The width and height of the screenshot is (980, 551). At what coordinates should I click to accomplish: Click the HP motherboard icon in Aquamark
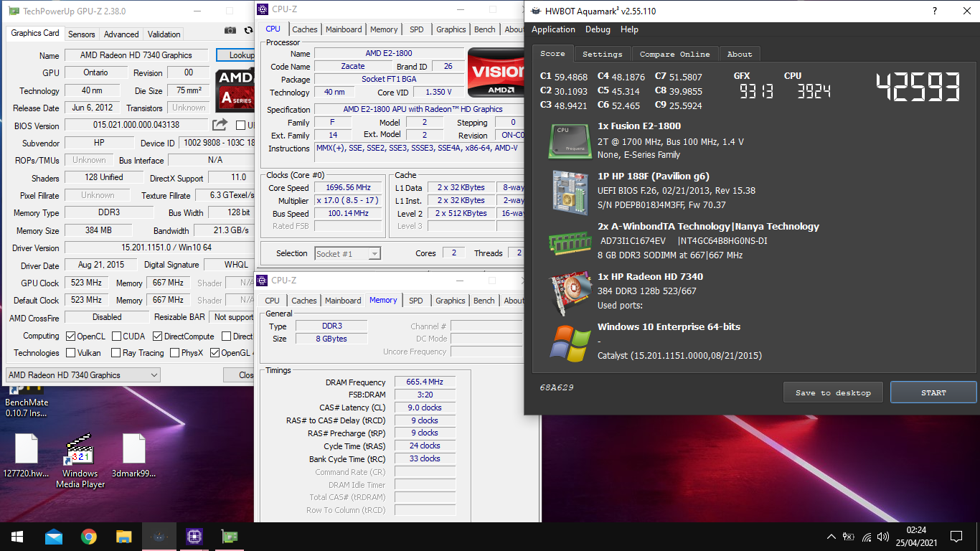(570, 191)
